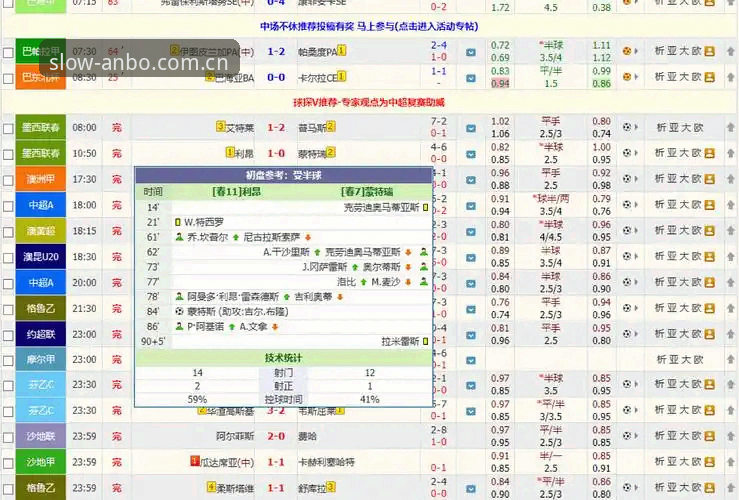The height and width of the screenshot is (500, 739).
Task: Select the 澳洲甲 17:30 row checkbox
Action: (x=8, y=180)
